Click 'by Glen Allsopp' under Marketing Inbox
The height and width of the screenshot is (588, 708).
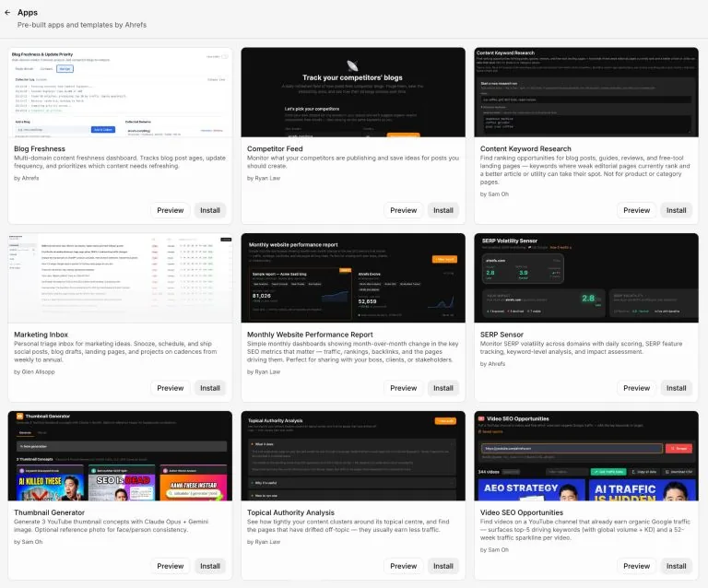[34, 371]
